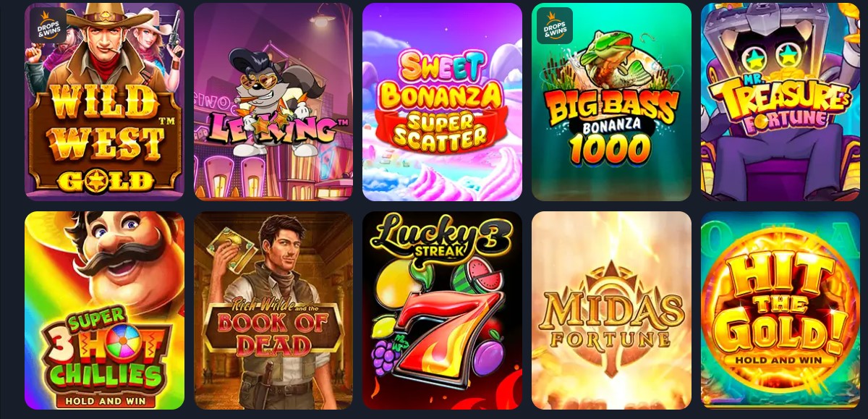
Task: Open the Wild West Gold game
Action: coord(104,101)
